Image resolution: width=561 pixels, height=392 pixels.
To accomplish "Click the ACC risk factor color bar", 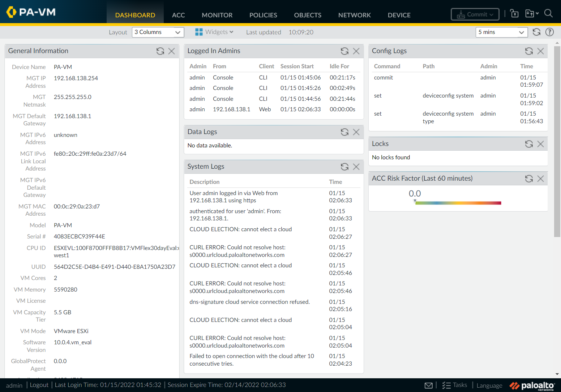I will [x=458, y=203].
